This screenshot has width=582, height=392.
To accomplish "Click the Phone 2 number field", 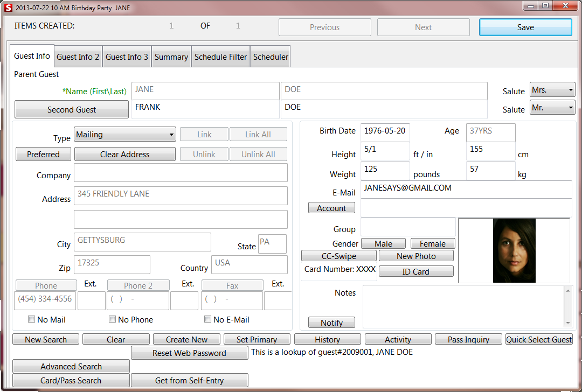I will tap(138, 300).
